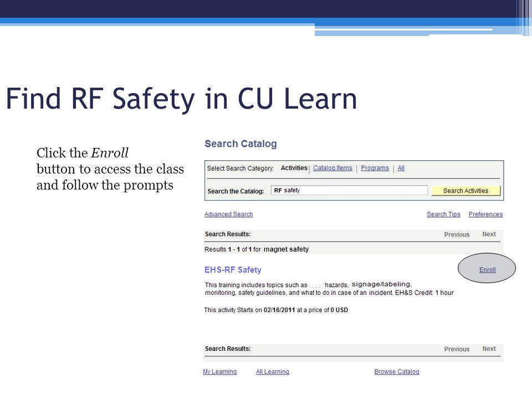Open Search Tips

pos(443,214)
